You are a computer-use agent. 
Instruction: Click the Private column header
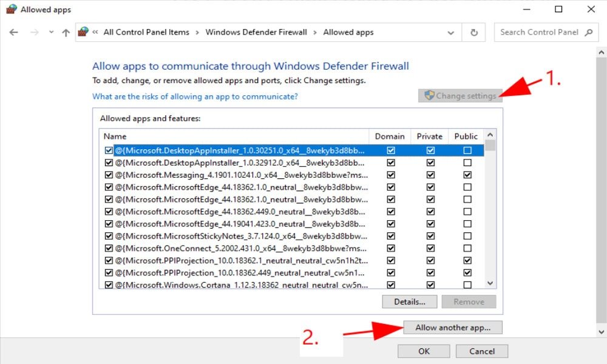(x=429, y=136)
